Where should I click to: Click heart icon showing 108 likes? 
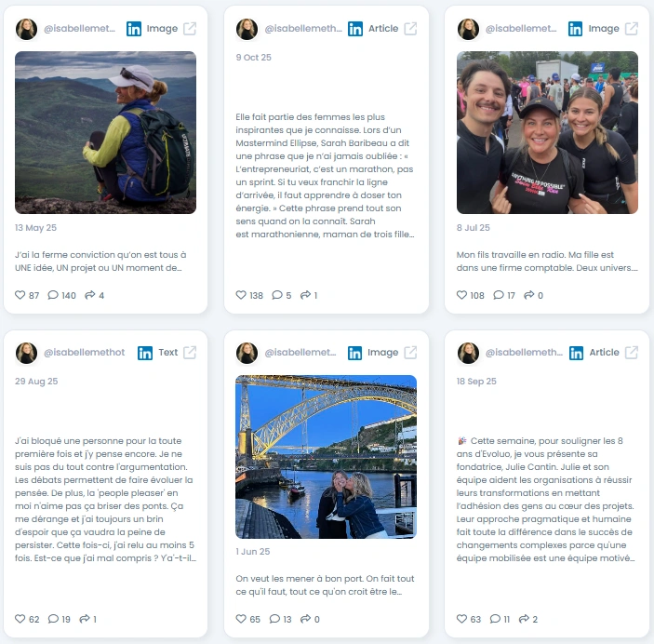click(x=461, y=295)
